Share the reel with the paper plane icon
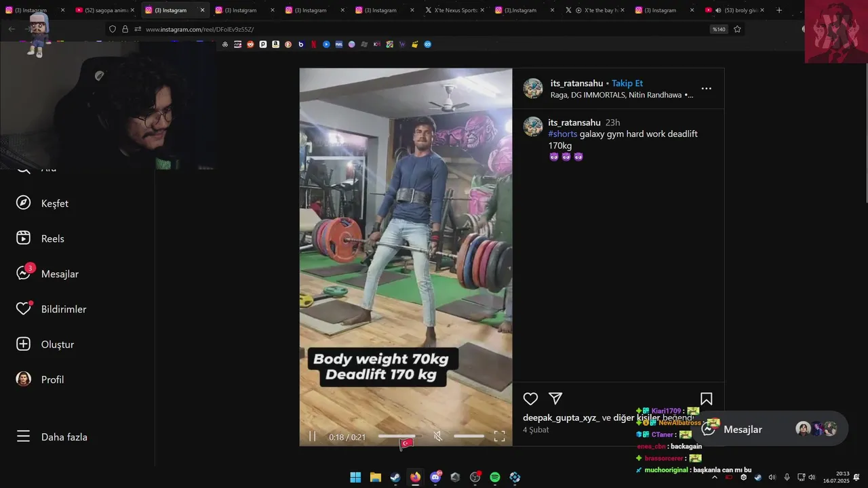This screenshot has width=868, height=488. 555,399
